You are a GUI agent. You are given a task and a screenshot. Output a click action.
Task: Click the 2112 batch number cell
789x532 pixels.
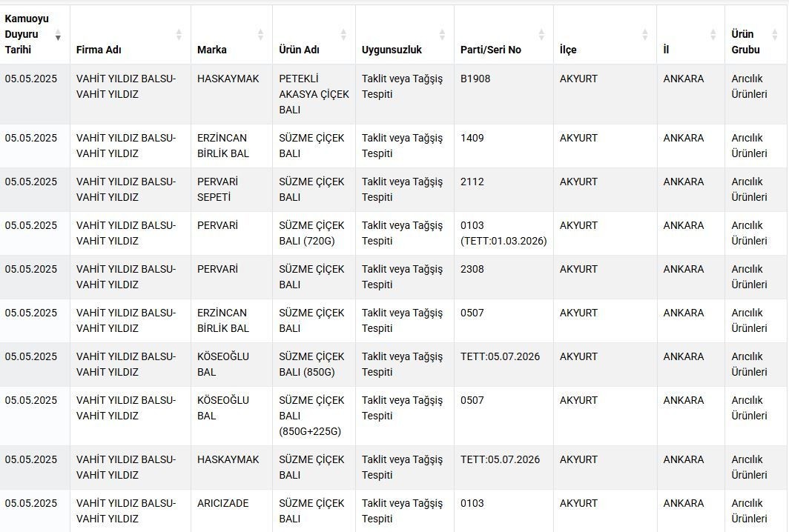point(504,190)
